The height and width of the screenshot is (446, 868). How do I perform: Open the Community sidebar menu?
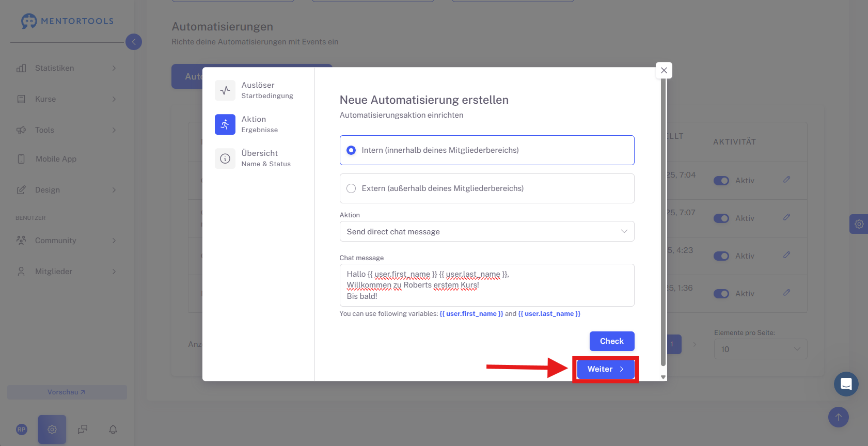pos(67,241)
